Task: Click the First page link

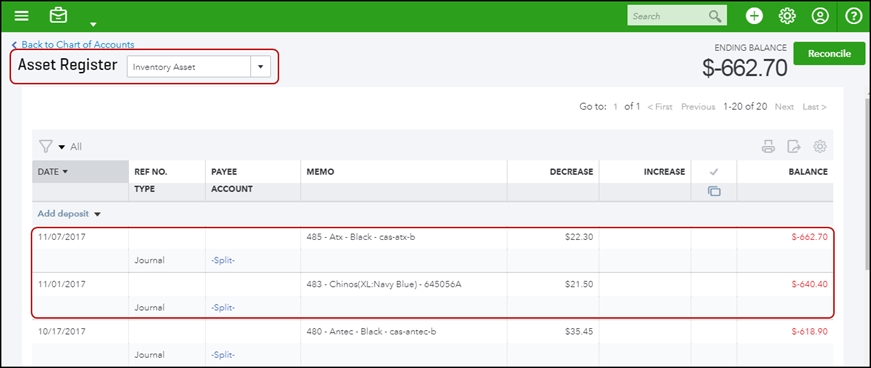Action: tap(660, 107)
